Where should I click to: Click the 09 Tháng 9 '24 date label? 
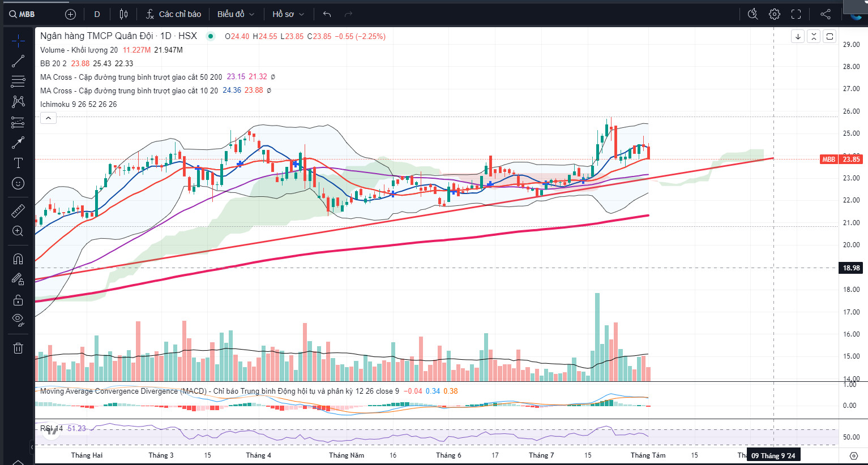(x=773, y=455)
